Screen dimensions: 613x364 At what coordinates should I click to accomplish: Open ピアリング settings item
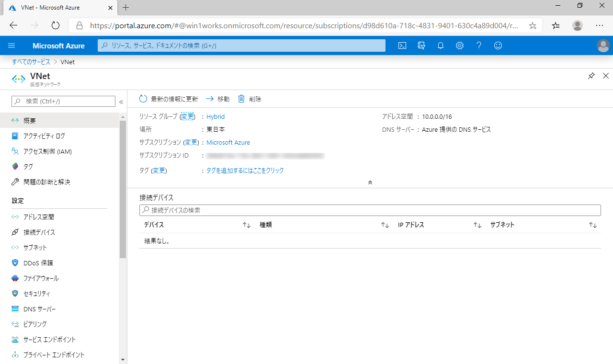tap(59, 324)
